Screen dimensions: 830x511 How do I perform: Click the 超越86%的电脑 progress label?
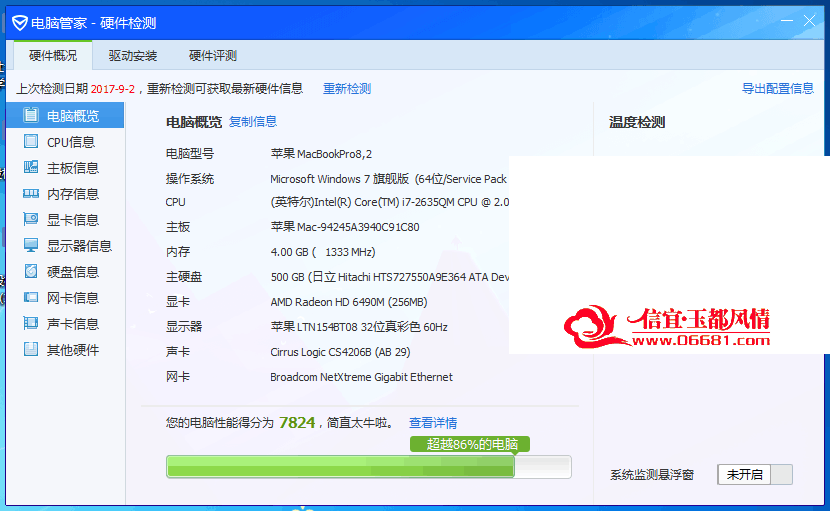pos(470,444)
